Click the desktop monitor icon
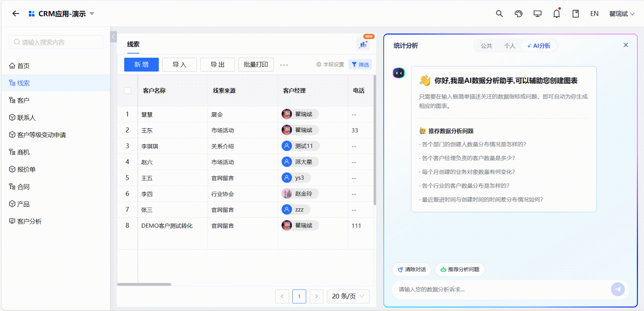This screenshot has width=644, height=311. 537,14
